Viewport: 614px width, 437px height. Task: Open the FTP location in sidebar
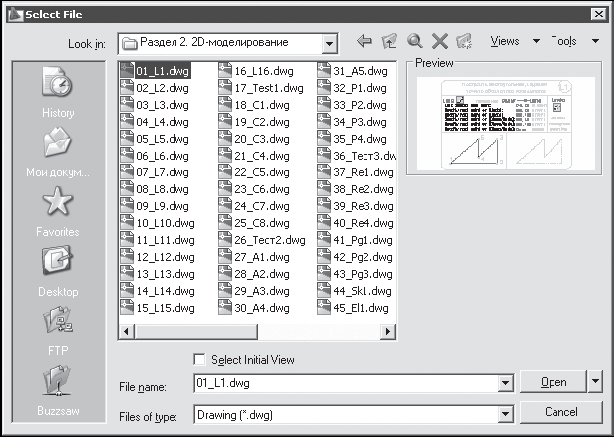coord(58,330)
